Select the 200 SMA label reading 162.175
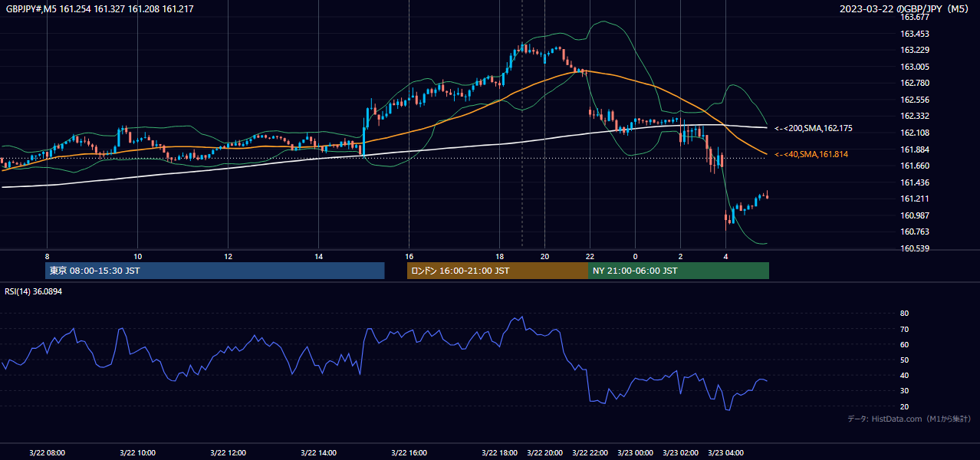The image size is (980, 460). 814,128
